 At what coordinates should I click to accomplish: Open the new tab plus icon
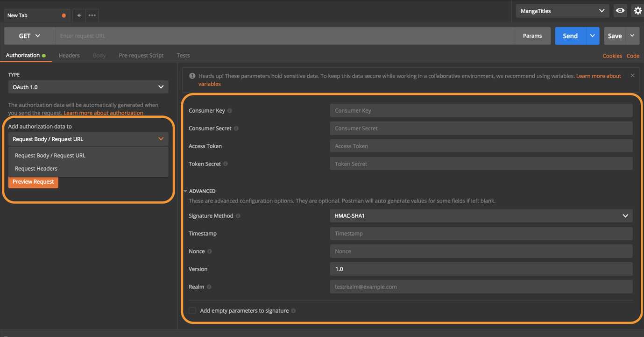click(79, 15)
